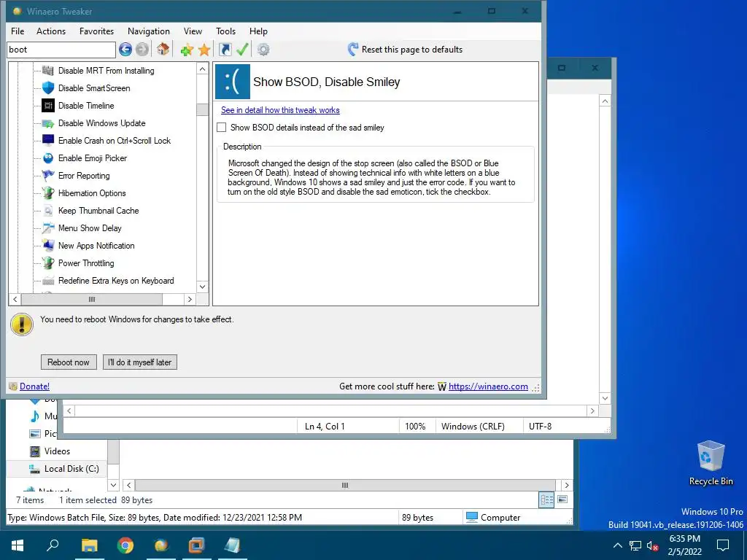Open the Favorites menu
This screenshot has height=560, width=747.
point(97,31)
